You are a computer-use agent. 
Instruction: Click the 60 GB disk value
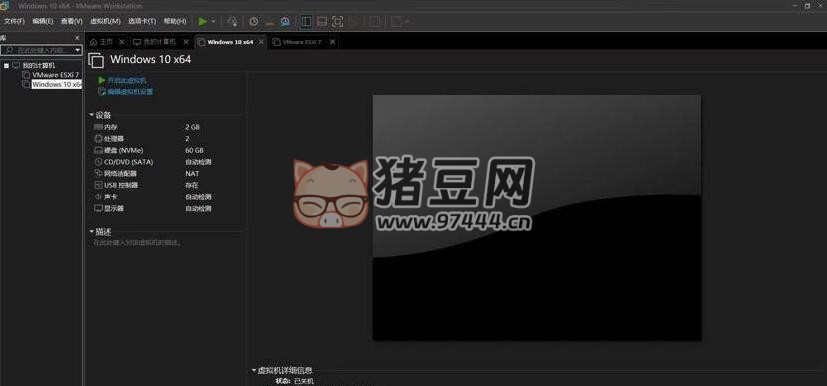tap(194, 150)
